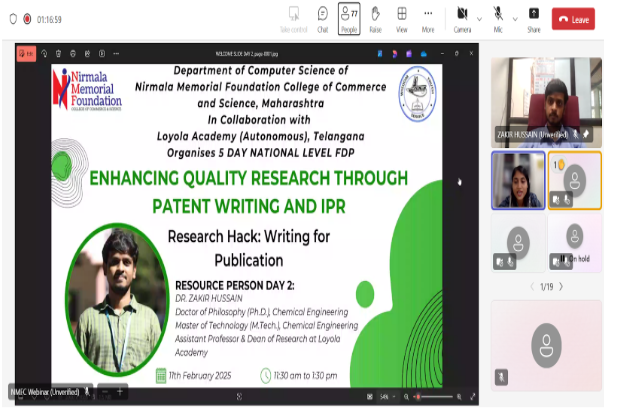Click the female participant's video tile

tap(518, 180)
